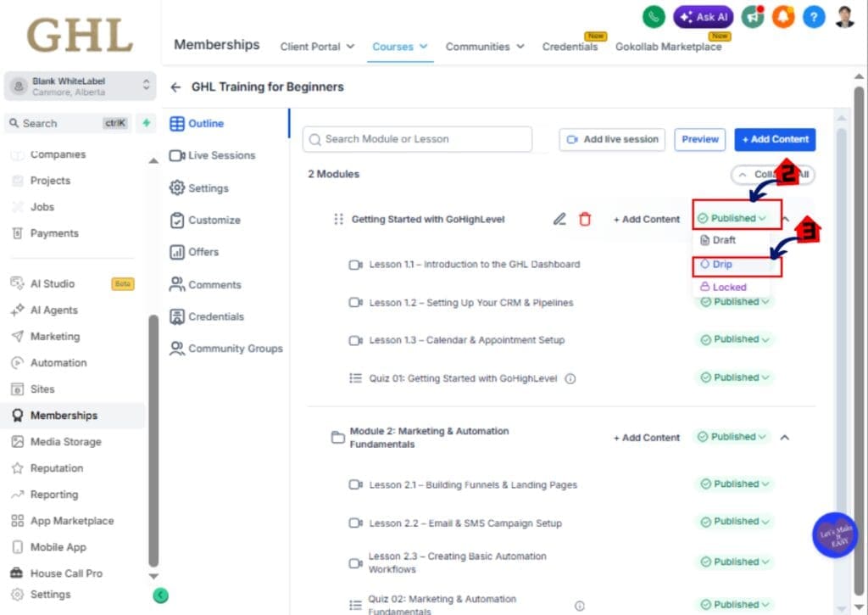Open Lesson 1.2 – Setting Up Your CRM

point(470,303)
